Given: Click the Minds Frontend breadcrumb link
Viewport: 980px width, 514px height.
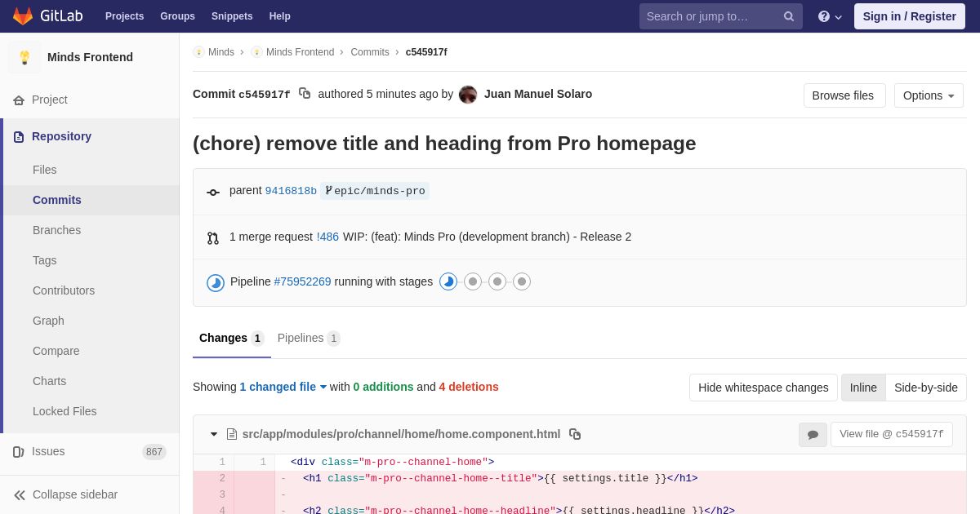Looking at the screenshot, I should [300, 52].
